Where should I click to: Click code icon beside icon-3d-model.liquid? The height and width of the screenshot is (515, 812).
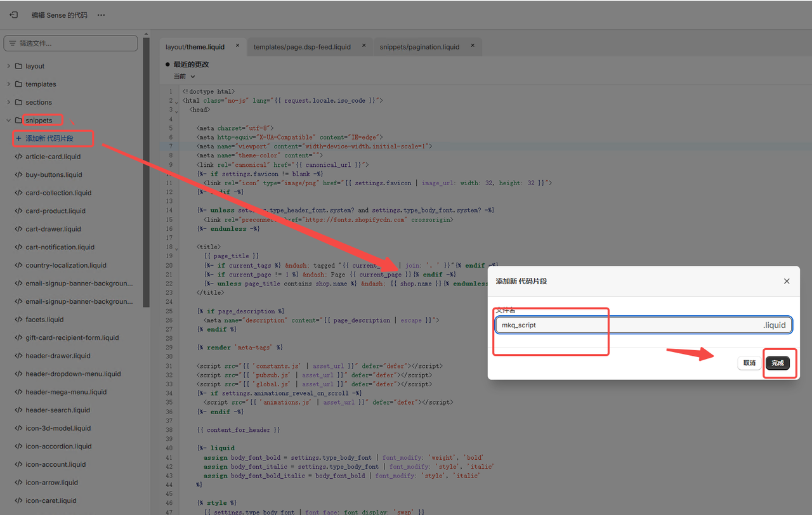(18, 428)
